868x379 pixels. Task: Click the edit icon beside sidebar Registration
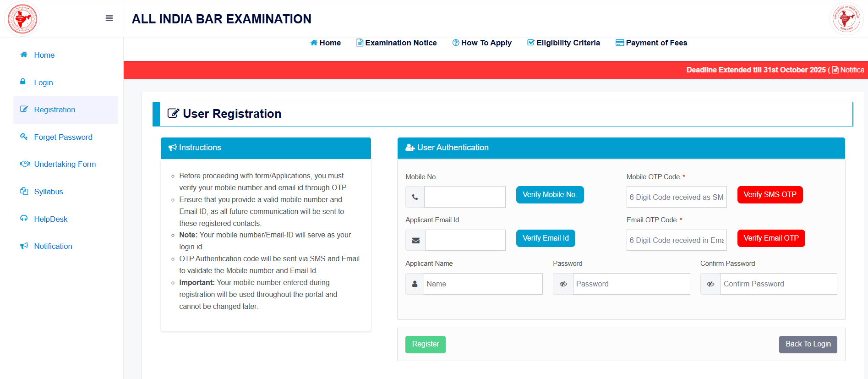tap(24, 109)
